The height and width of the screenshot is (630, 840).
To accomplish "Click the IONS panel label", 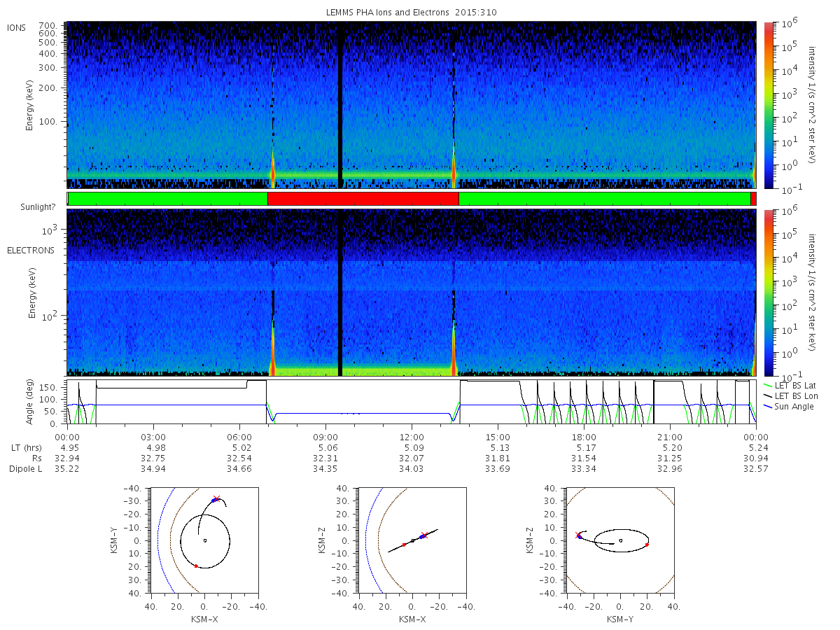I will (17, 28).
